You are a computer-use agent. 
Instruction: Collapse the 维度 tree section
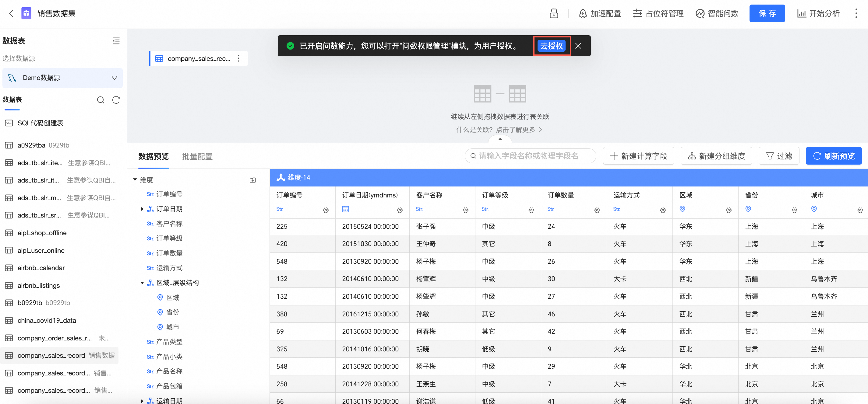[135, 180]
